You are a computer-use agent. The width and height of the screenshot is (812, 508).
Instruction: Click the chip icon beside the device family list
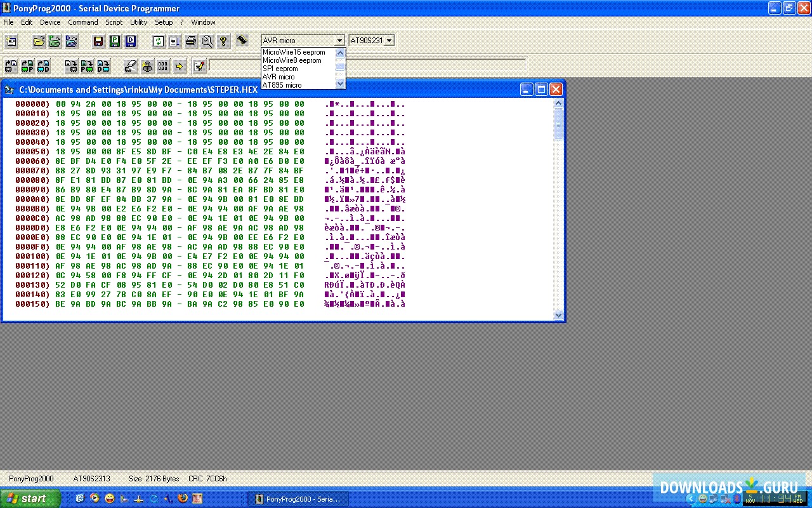point(242,40)
